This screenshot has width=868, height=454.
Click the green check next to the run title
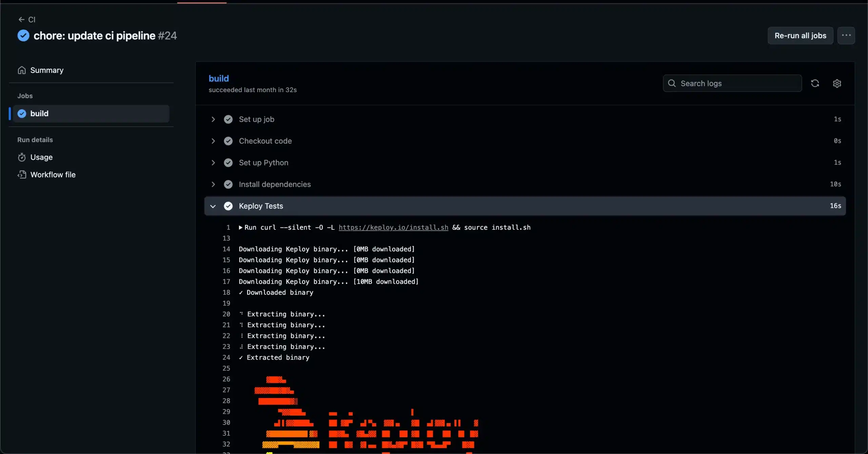[x=23, y=35]
